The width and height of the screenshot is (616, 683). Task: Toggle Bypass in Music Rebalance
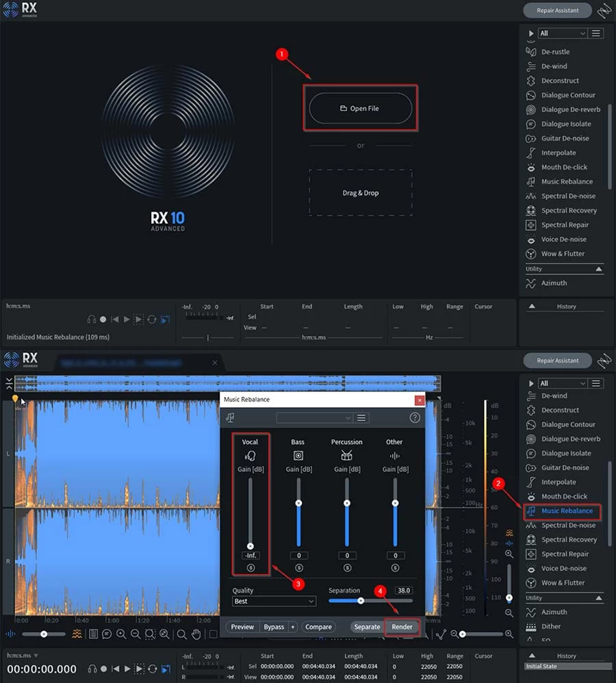tap(274, 627)
